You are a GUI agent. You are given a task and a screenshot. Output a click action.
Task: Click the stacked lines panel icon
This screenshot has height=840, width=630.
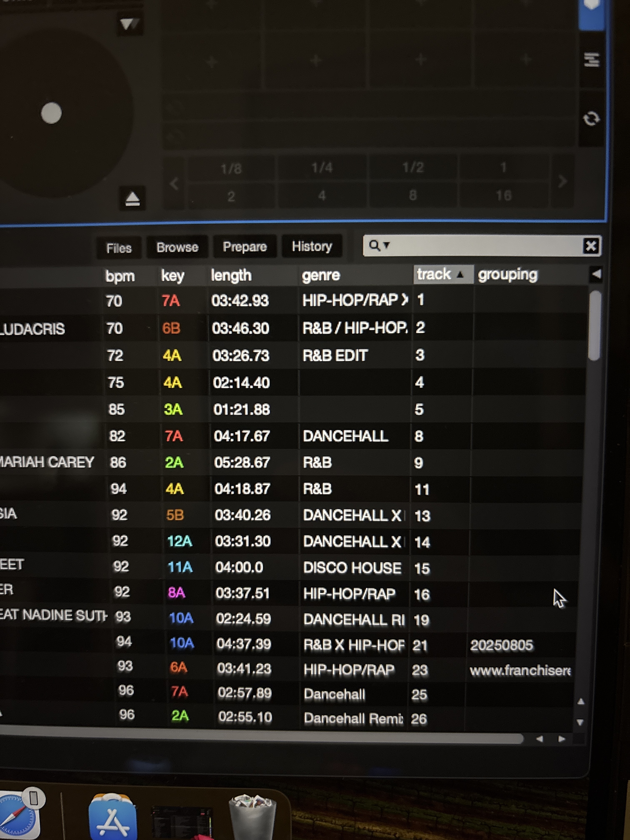coord(591,60)
